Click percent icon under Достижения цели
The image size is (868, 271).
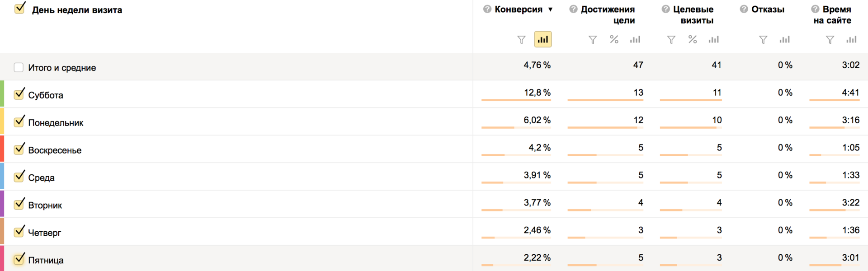(x=613, y=40)
